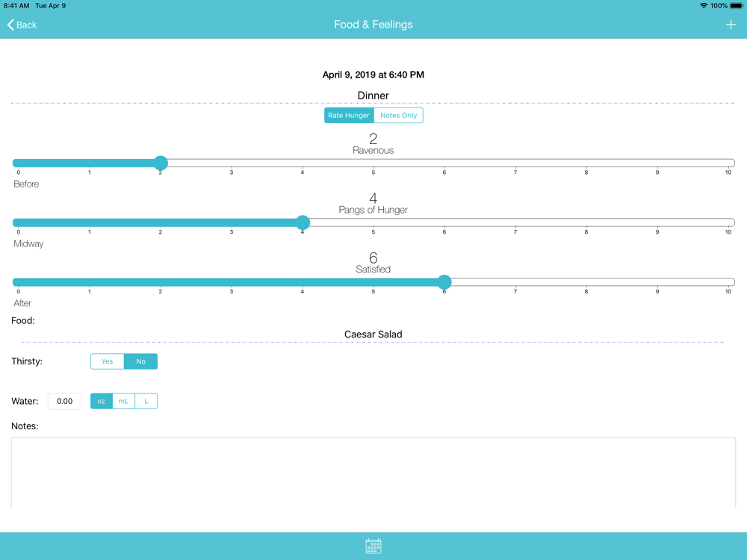Click the Midway hunger slider knob
The height and width of the screenshot is (560, 747).
coord(303,223)
